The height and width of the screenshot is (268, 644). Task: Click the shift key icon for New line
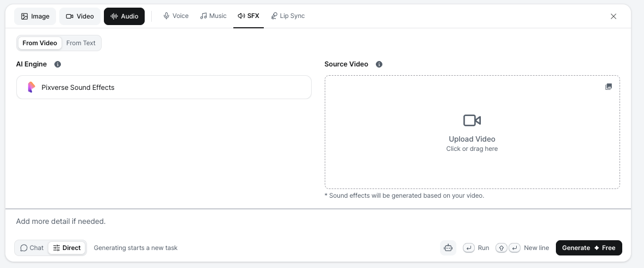501,248
